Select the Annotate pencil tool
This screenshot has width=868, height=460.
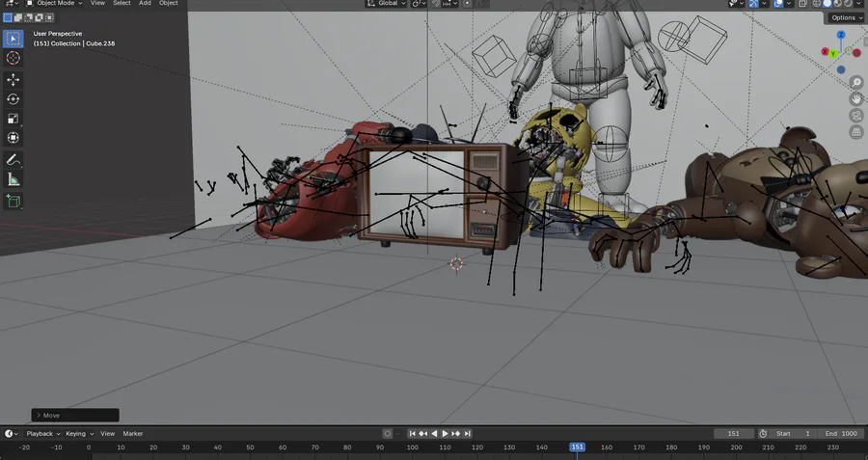click(x=14, y=160)
